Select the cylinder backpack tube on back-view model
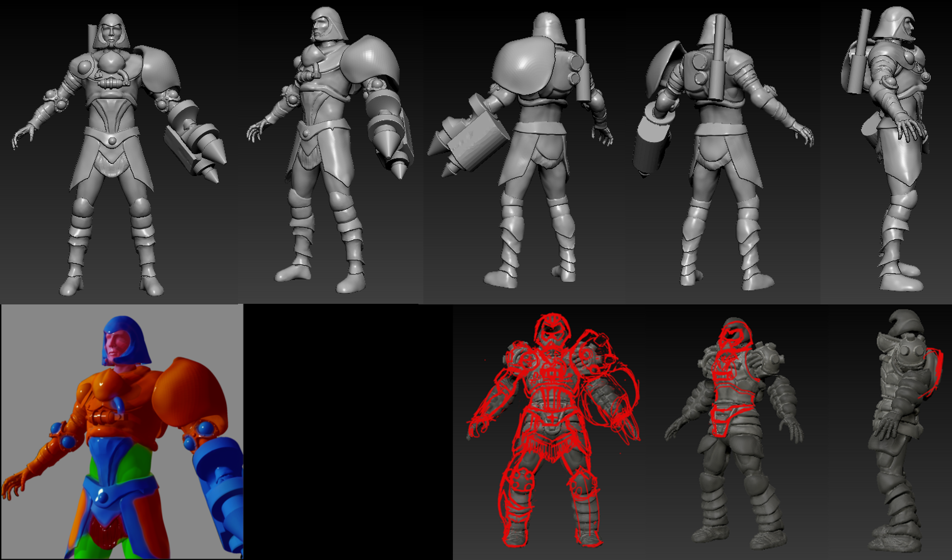Viewport: 952px width, 560px height. pyautogui.click(x=582, y=60)
